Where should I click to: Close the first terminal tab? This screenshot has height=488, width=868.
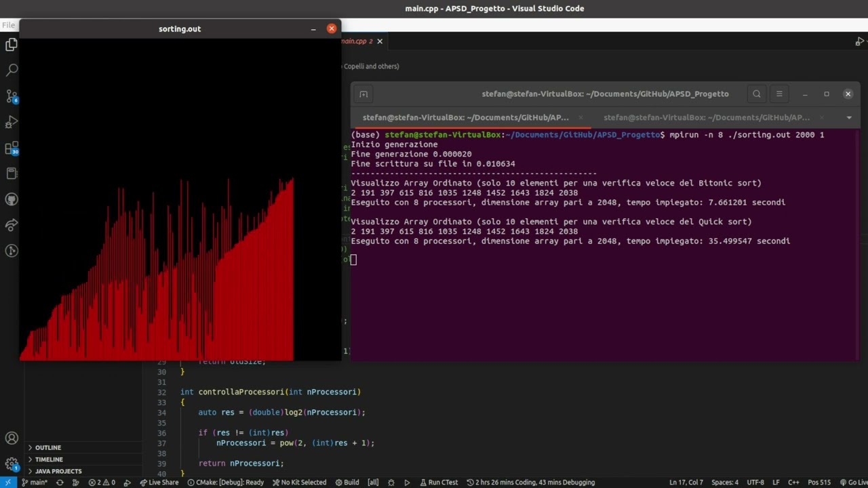(x=580, y=117)
